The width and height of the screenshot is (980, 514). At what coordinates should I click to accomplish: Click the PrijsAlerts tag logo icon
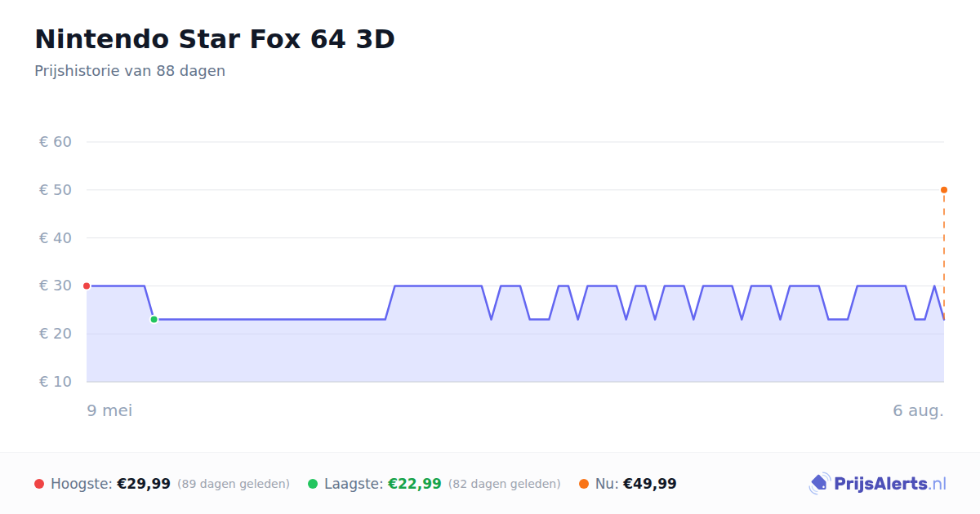pyautogui.click(x=819, y=484)
